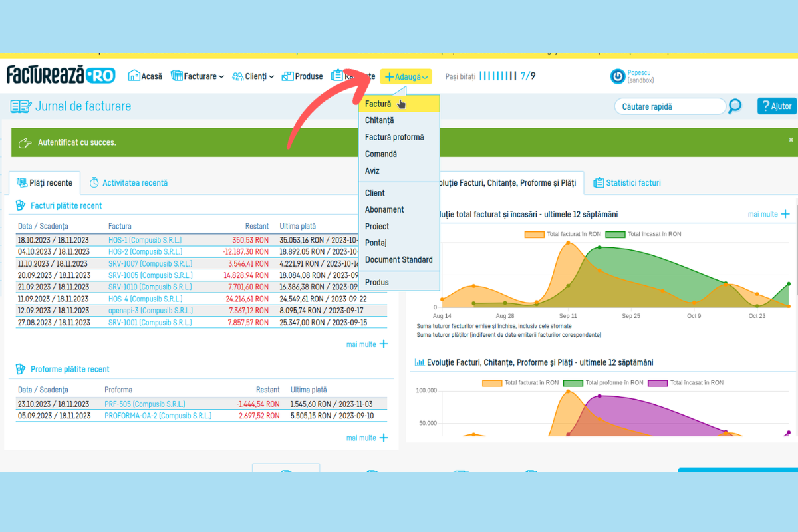Click the Jurnal de facturare book icon

coord(20,106)
